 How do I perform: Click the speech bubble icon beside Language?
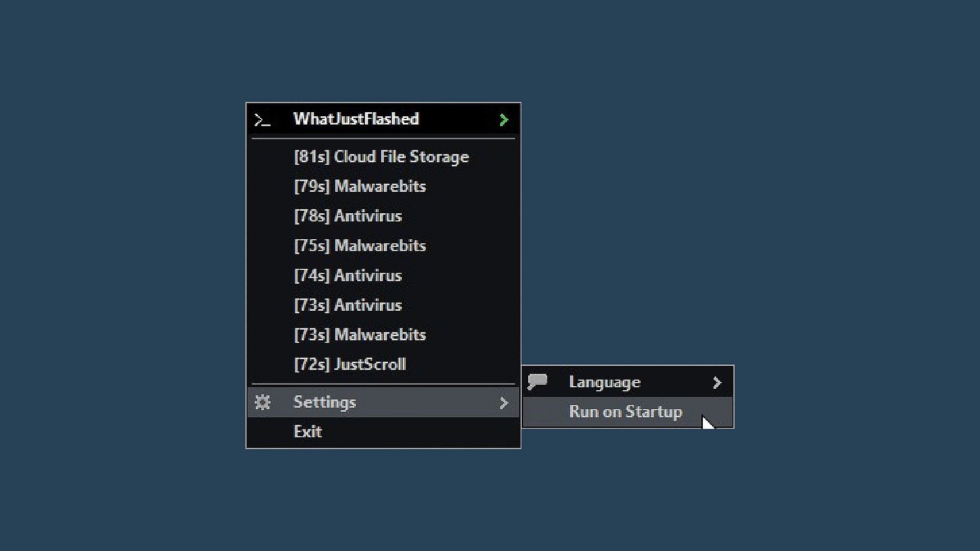537,382
